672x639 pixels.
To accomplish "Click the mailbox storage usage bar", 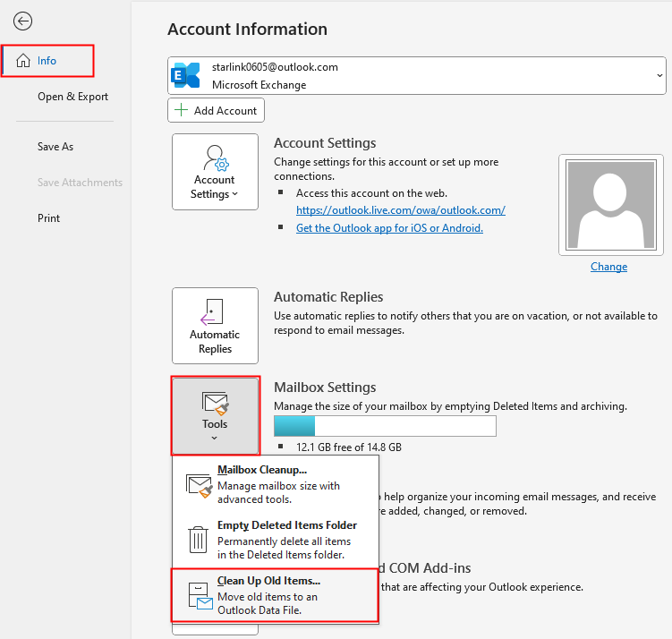I will (385, 426).
